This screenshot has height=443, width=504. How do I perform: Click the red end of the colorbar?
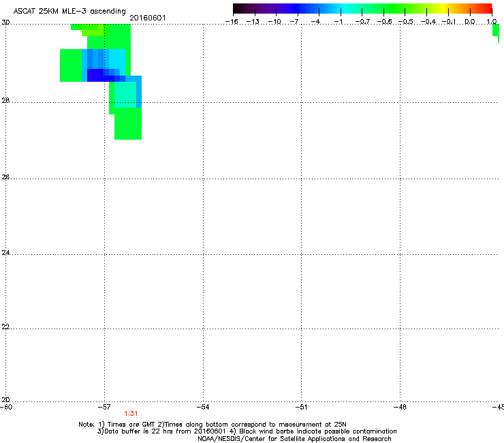point(487,9)
